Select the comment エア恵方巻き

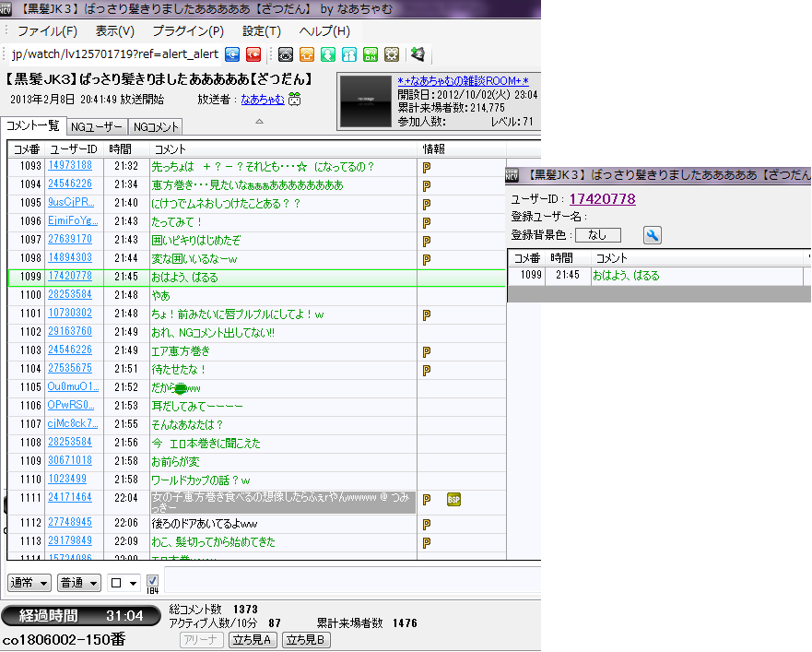181,351
